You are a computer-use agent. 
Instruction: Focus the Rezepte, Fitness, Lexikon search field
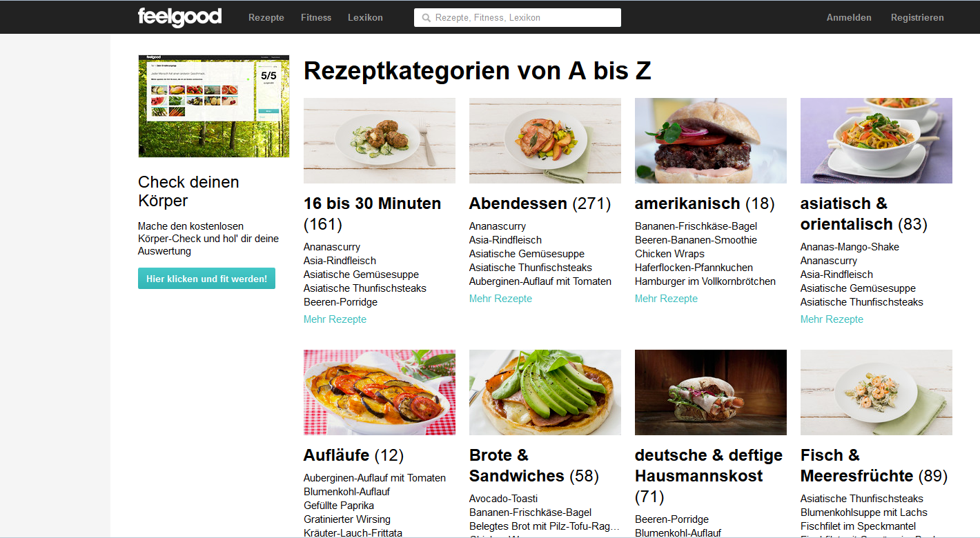pos(518,17)
